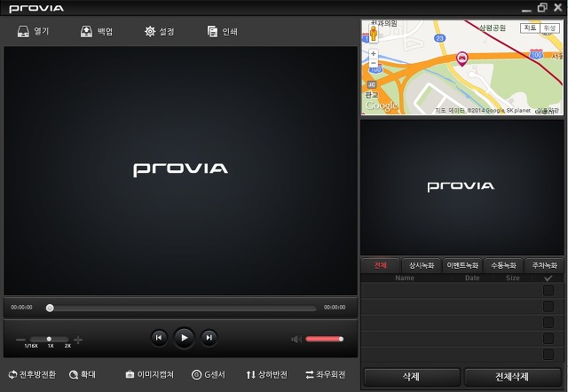This screenshot has height=392, width=568.
Task: Select the 수동녹화 tab
Action: pyautogui.click(x=503, y=266)
